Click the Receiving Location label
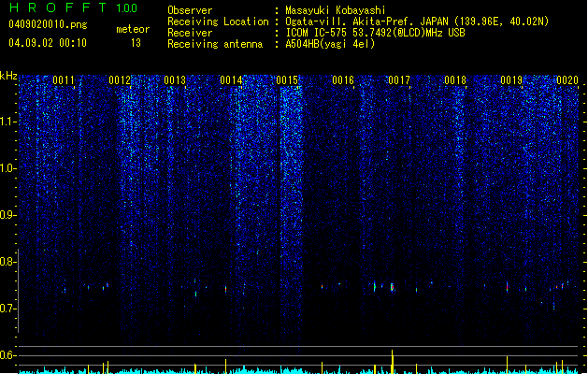The width and height of the screenshot is (588, 374). 218,22
